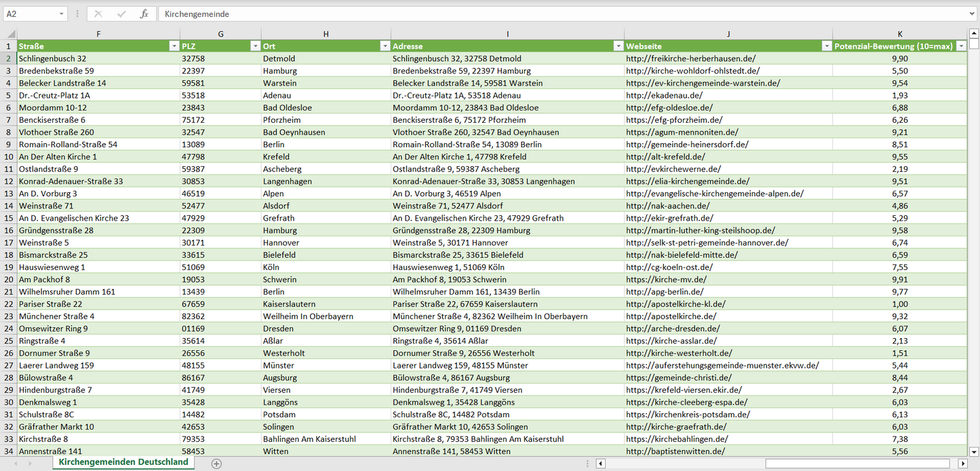
Task: Select the Kirchengemeinden Deutschland sheet tab
Action: click(123, 462)
